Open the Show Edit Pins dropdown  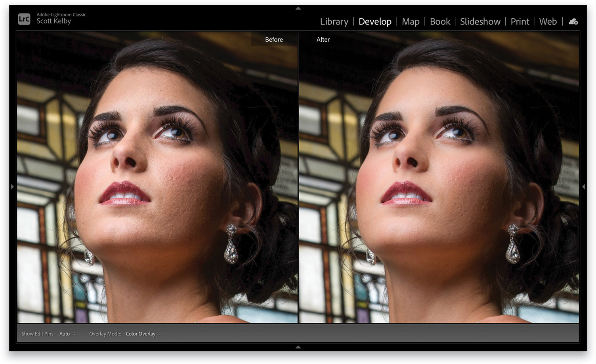67,334
